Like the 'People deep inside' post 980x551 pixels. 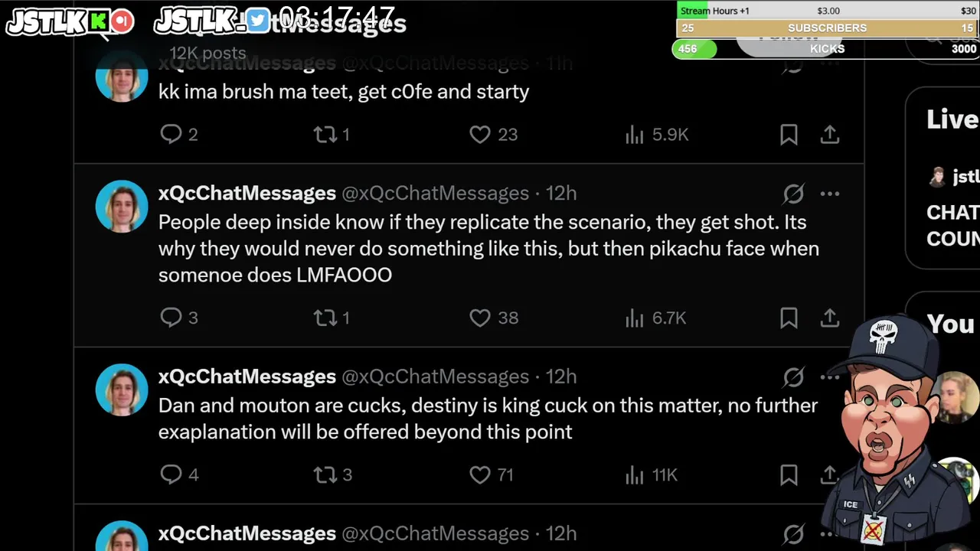[480, 318]
